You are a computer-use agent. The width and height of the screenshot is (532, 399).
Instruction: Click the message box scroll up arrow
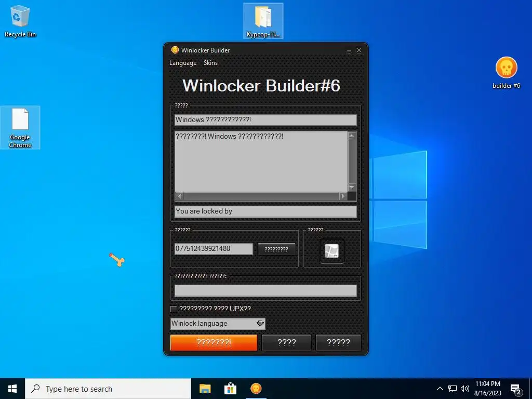pyautogui.click(x=352, y=136)
